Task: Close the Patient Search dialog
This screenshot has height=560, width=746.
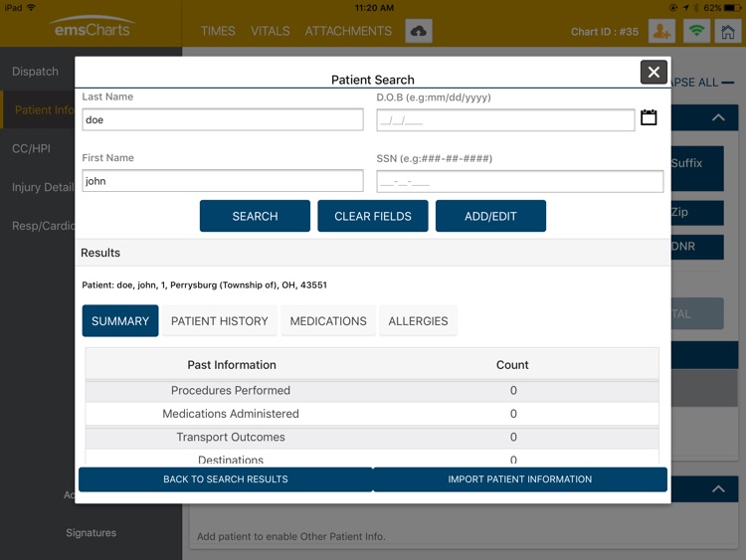Action: click(653, 73)
